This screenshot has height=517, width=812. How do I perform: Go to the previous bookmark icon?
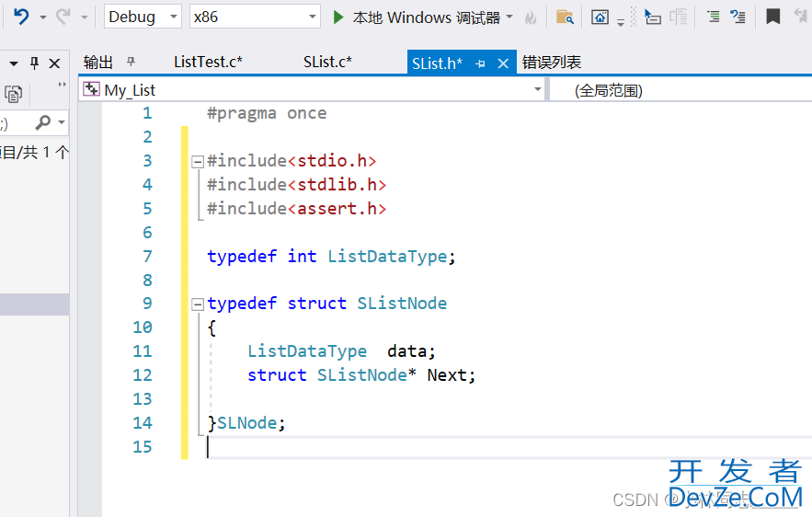pyautogui.click(x=801, y=17)
